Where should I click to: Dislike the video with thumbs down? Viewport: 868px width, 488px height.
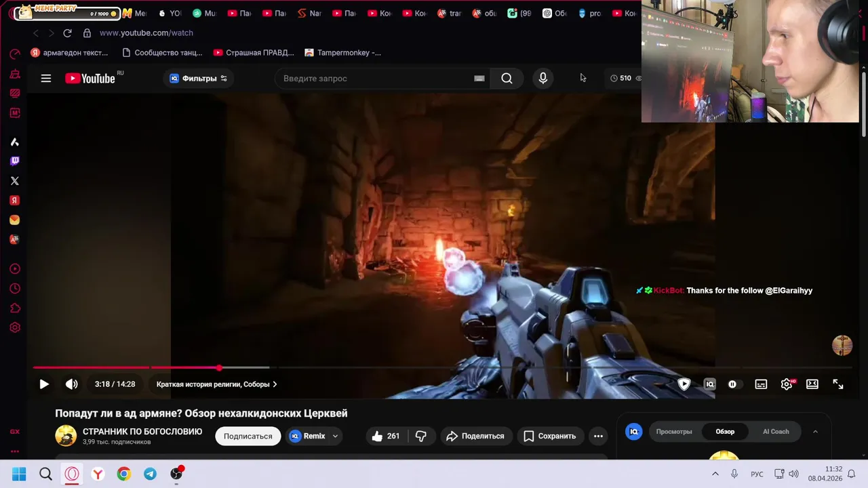coord(421,436)
